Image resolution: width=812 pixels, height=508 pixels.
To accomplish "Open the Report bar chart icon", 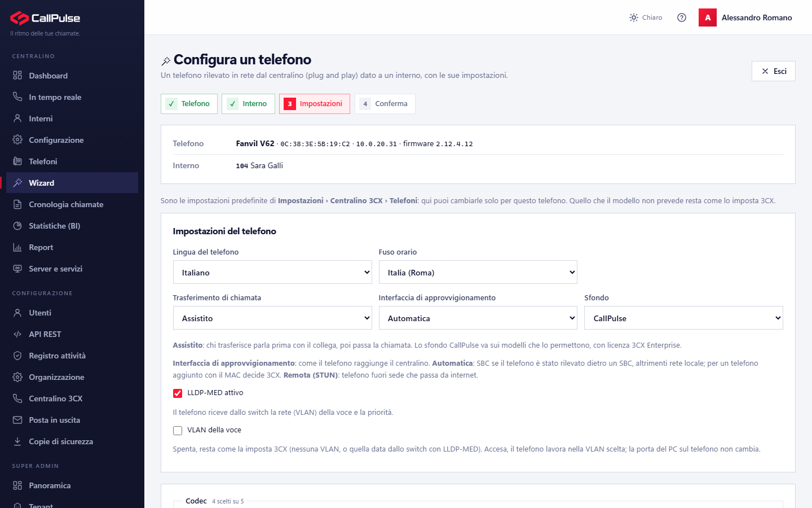I will pos(17,247).
